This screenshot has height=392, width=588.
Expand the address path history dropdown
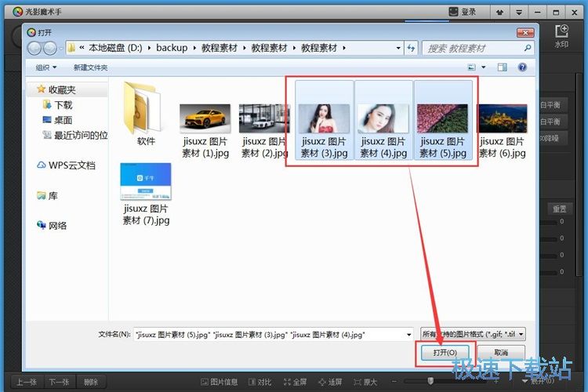(x=398, y=48)
